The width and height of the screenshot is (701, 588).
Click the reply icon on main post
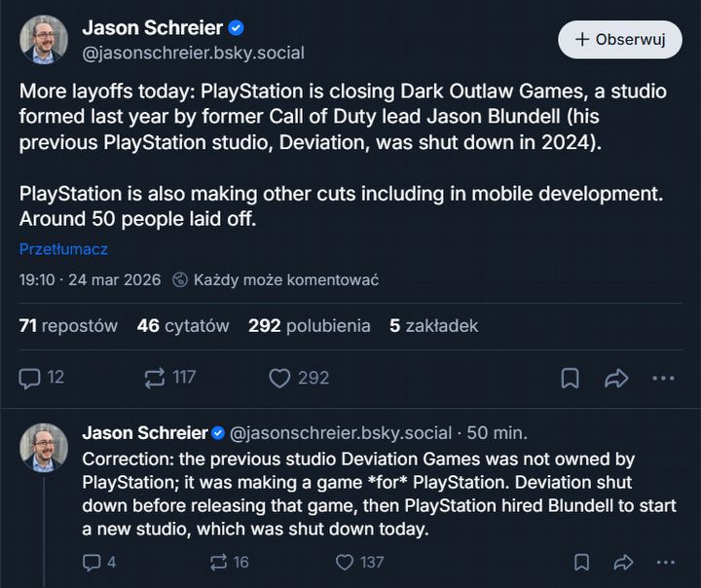tap(31, 378)
